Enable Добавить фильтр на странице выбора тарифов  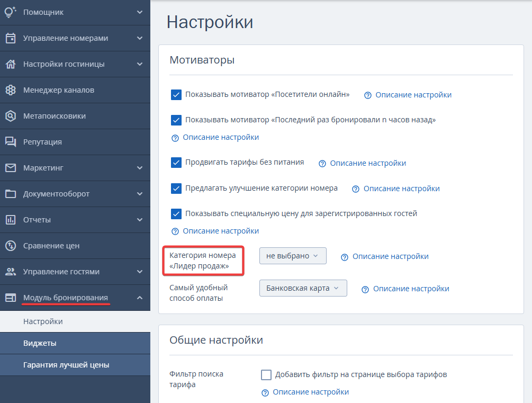tap(266, 375)
